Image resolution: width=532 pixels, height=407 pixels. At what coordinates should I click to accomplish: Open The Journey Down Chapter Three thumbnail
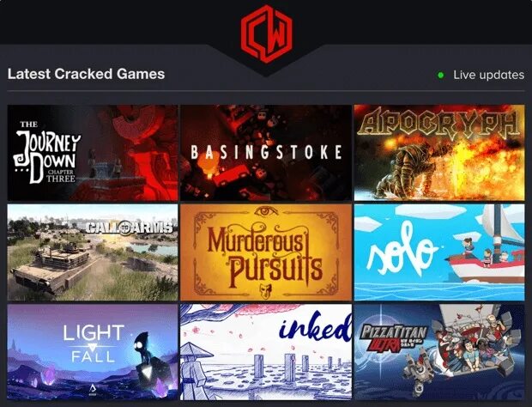[93, 153]
